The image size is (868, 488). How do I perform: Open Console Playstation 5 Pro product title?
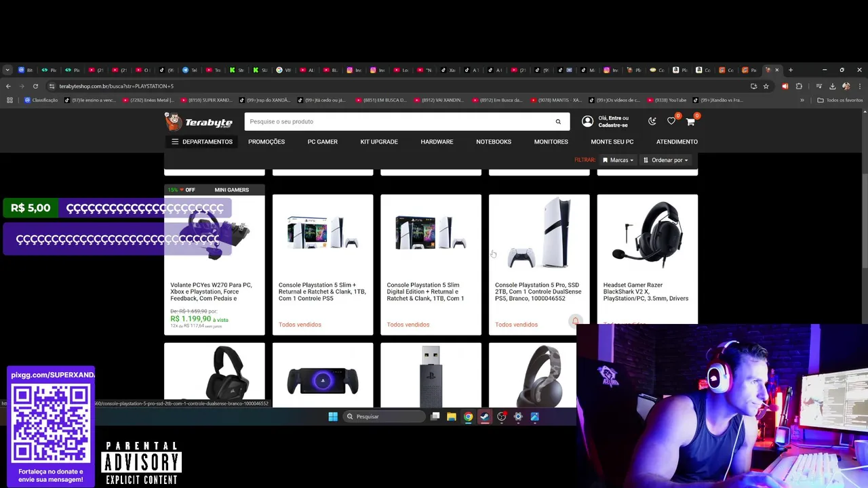click(x=538, y=291)
